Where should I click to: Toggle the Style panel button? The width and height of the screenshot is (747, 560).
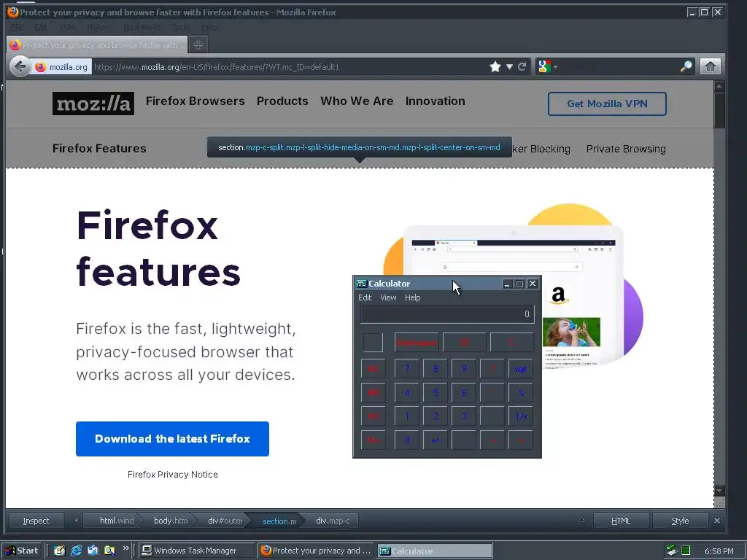click(x=680, y=521)
